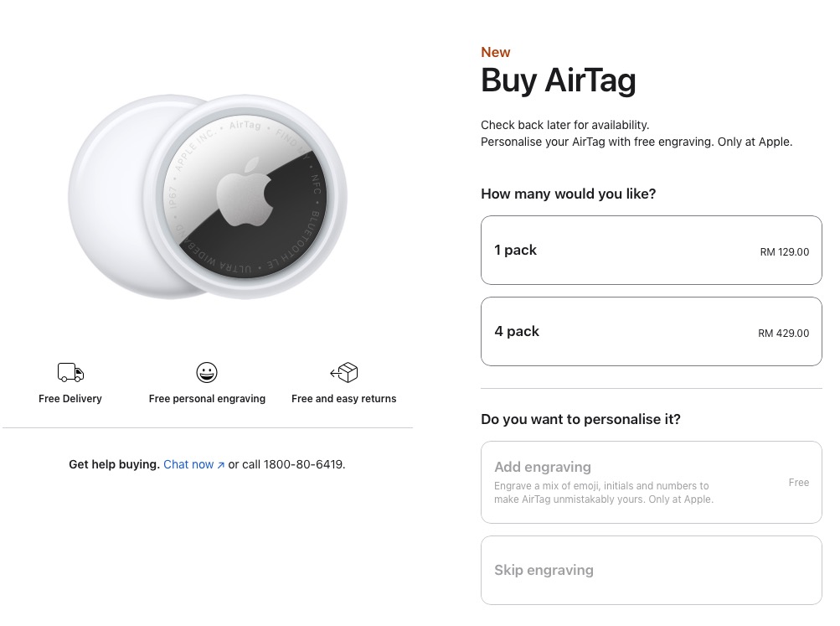Click the arrow icon beside Chat now

click(x=221, y=465)
